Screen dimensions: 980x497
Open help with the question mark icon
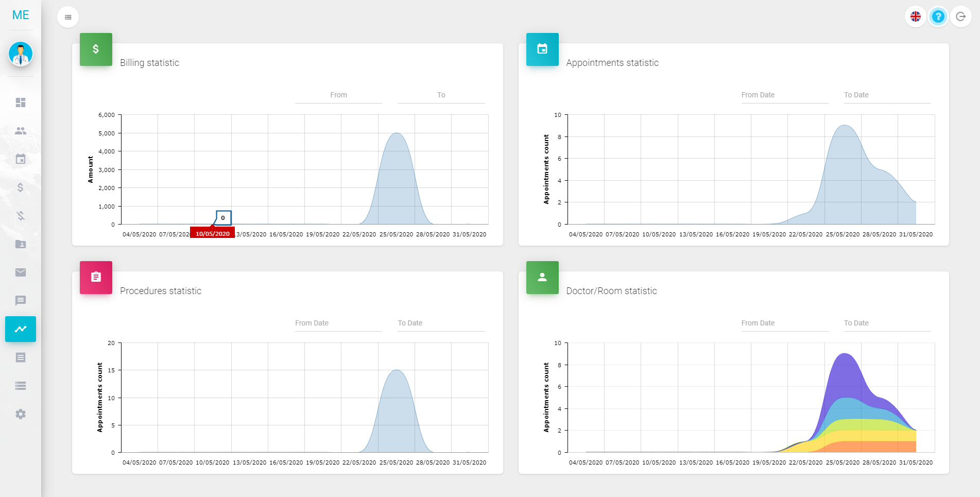click(x=938, y=16)
